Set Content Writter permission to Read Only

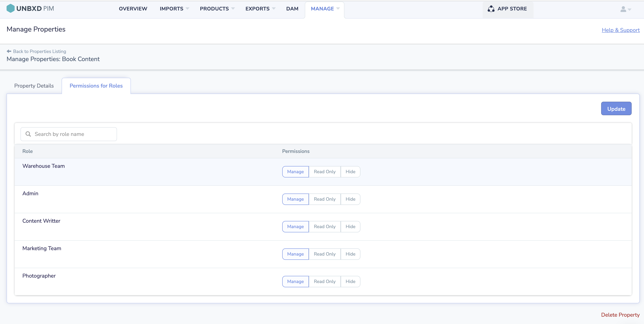click(x=325, y=227)
